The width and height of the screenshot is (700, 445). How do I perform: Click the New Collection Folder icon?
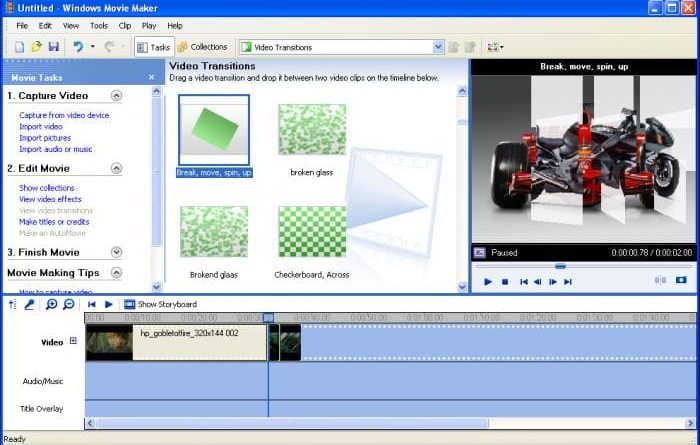pos(470,47)
